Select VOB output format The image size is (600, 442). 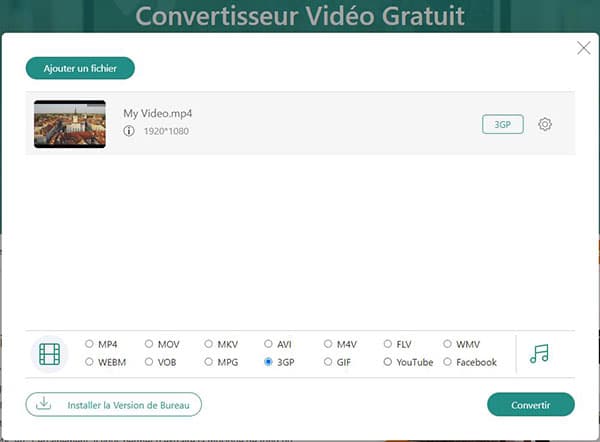(x=149, y=362)
